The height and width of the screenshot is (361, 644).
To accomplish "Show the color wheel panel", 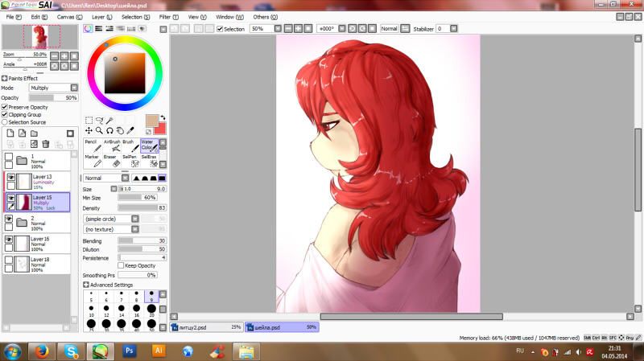I will coord(88,28).
